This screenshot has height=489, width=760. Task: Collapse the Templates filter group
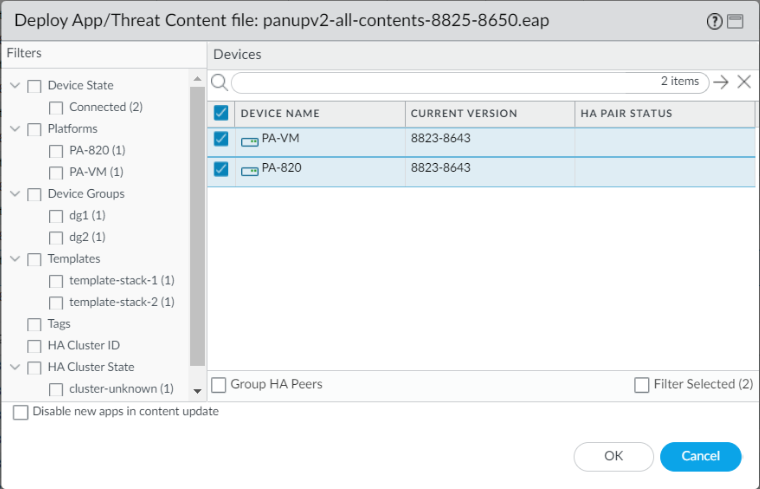point(15,259)
